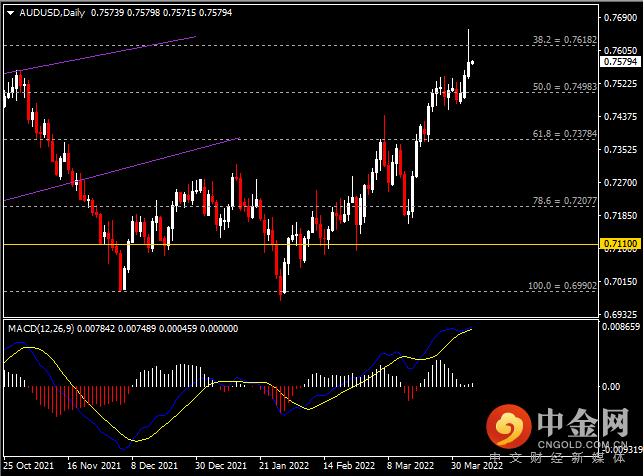This screenshot has height=476, width=643.
Task: Click the 16 Nov 2021 date label
Action: 94,466
